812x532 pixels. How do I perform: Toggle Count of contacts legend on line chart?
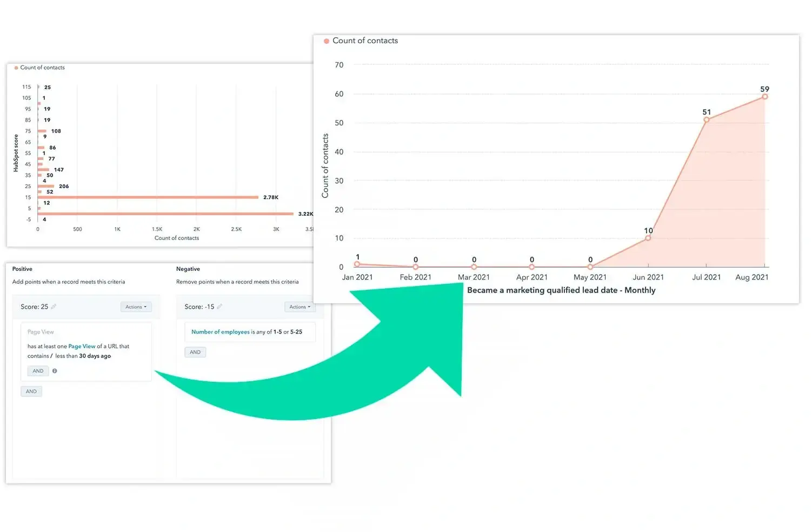(x=361, y=41)
